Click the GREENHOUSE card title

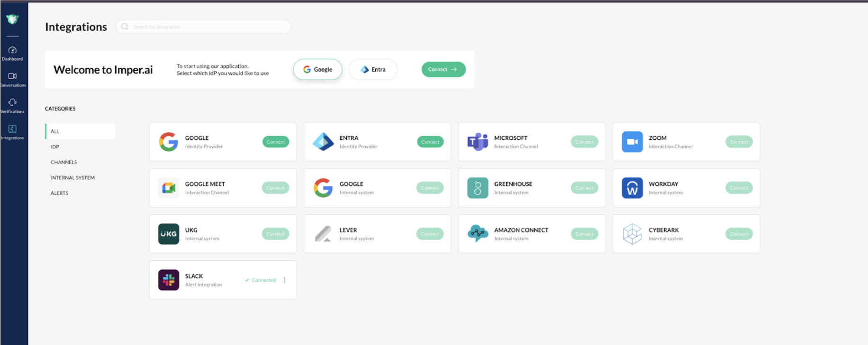click(x=513, y=184)
